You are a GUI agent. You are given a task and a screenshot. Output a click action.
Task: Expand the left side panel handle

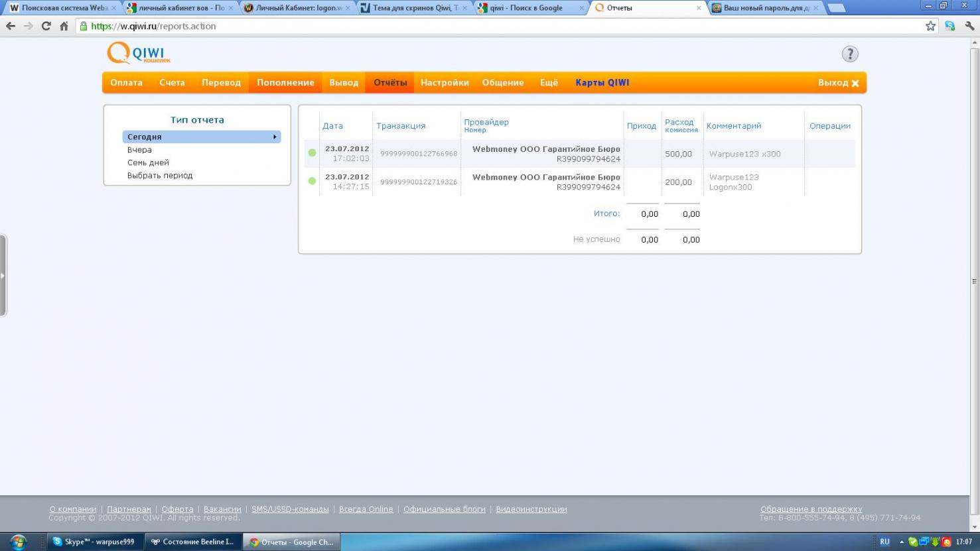click(3, 275)
